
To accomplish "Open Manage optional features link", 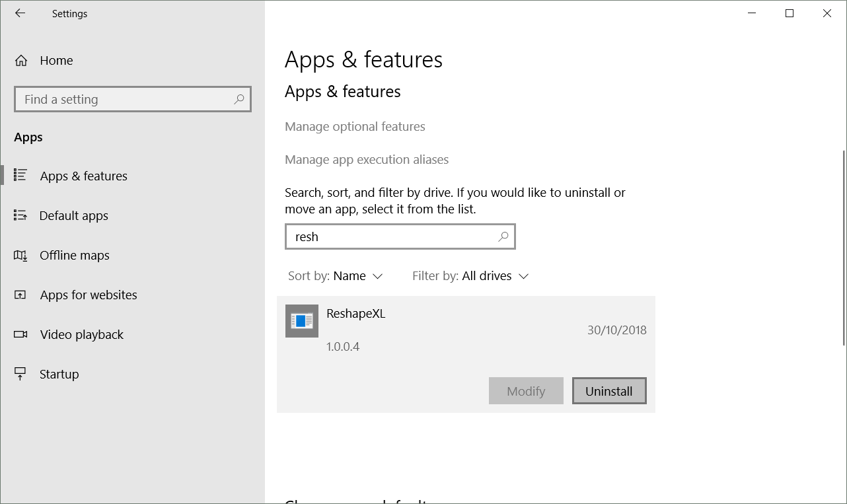I will 355,126.
